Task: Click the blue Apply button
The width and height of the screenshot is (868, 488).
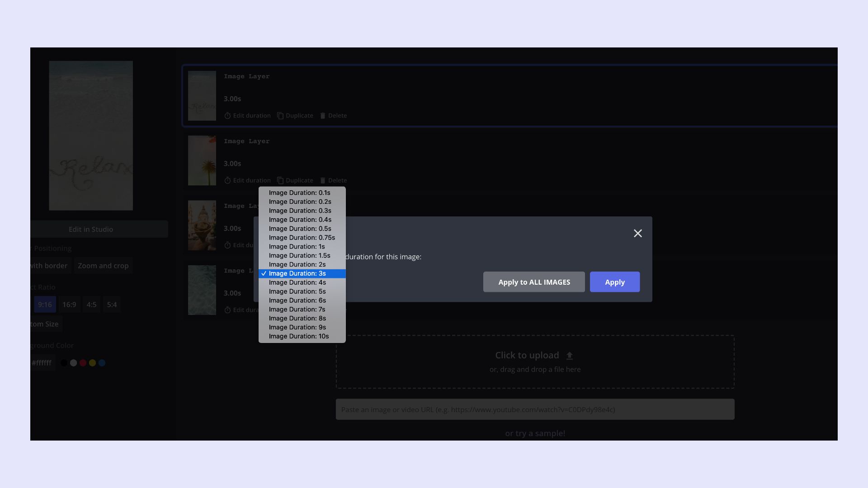Action: (x=614, y=282)
